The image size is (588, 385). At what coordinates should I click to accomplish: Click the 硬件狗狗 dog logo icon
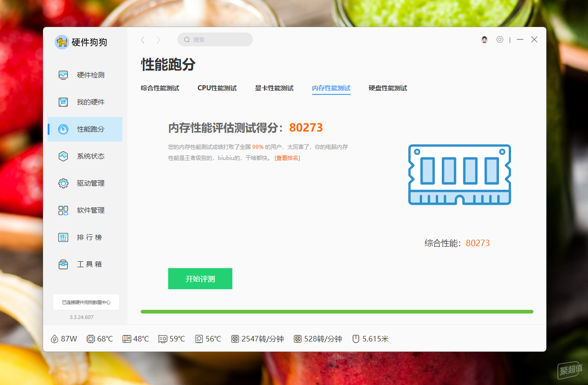(x=61, y=42)
